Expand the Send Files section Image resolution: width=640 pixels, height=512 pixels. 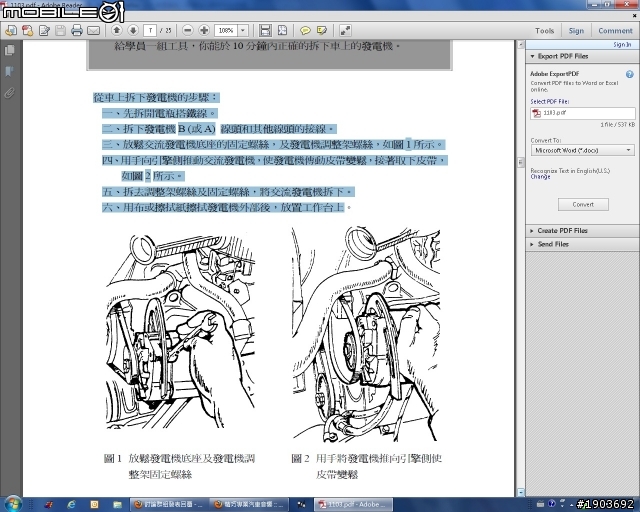pos(552,244)
